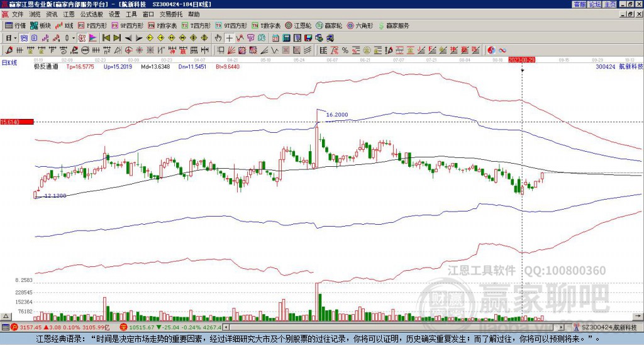644x345 pixels.
Task: Open the P四方形 tool
Action: 92,26
